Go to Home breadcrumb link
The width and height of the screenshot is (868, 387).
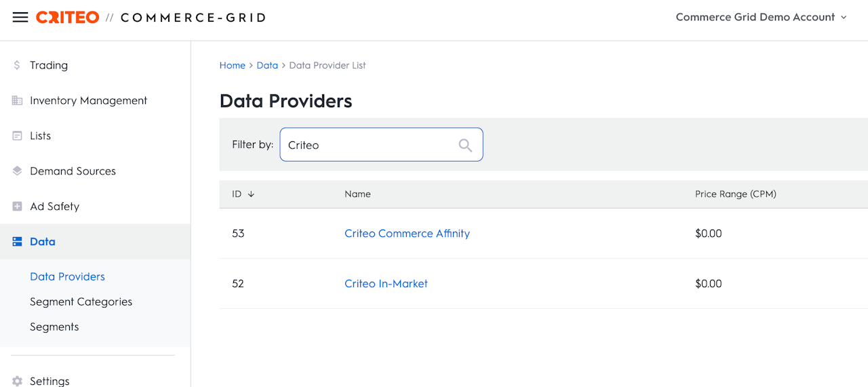point(232,65)
